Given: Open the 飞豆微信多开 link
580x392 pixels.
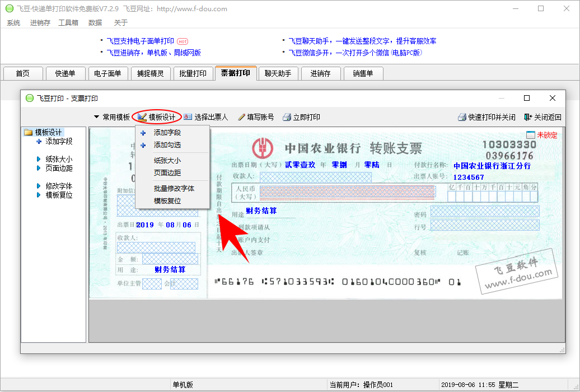Looking at the screenshot, I should pyautogui.click(x=355, y=53).
